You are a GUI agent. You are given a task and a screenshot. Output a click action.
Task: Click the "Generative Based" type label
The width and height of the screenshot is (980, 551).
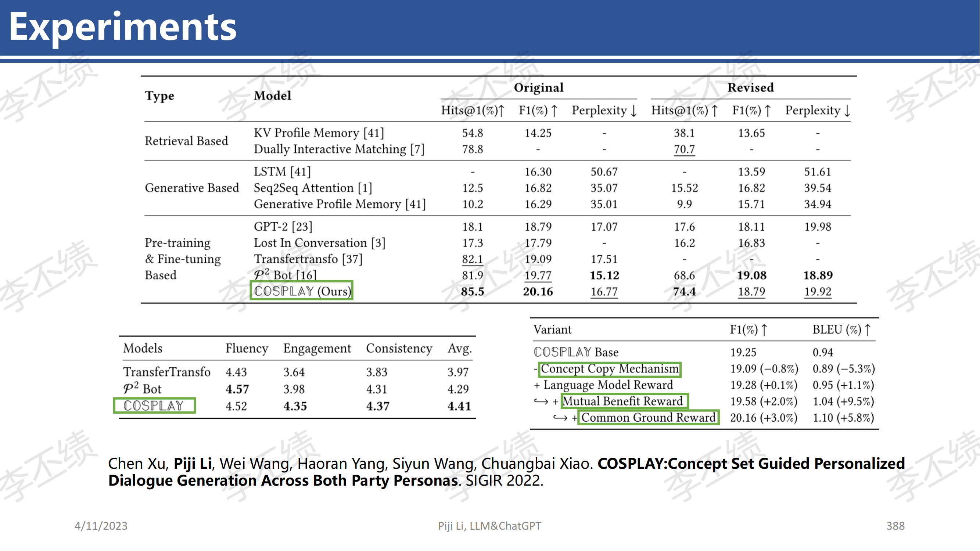point(192,188)
